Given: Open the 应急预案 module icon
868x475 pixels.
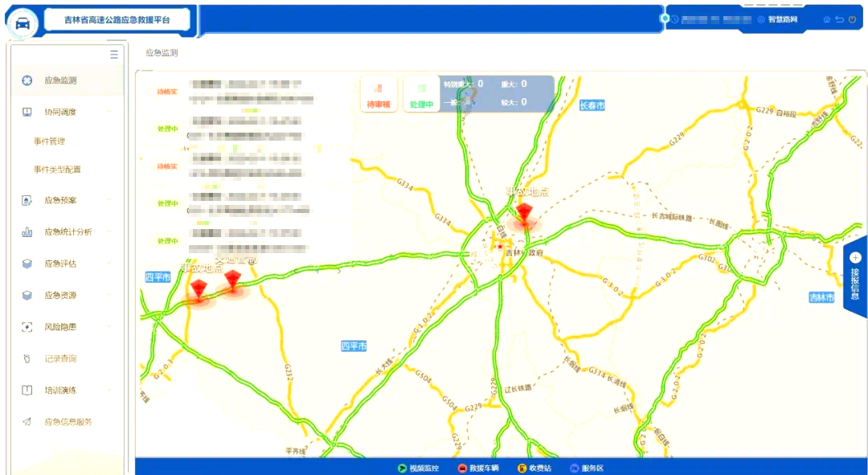Looking at the screenshot, I should pyautogui.click(x=26, y=200).
